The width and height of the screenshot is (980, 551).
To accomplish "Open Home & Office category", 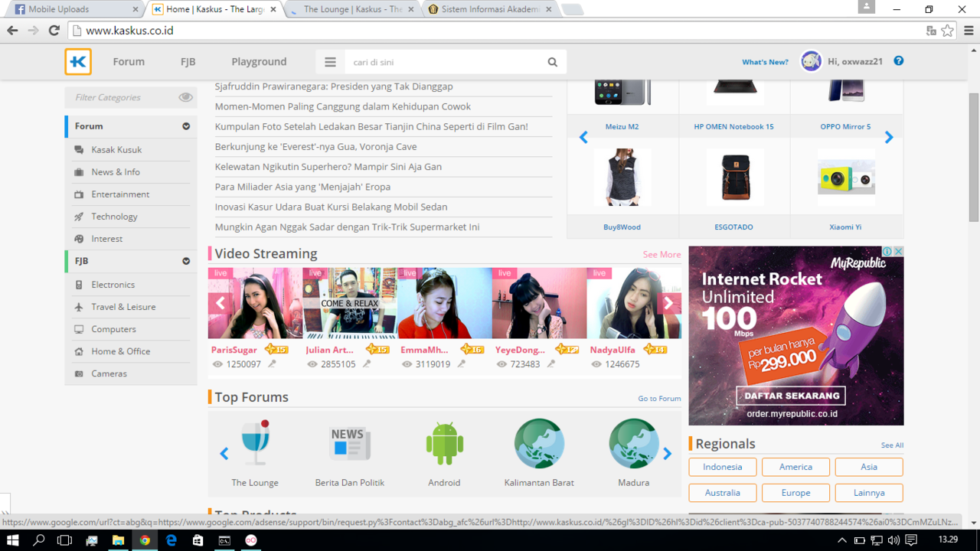I will [x=120, y=351].
